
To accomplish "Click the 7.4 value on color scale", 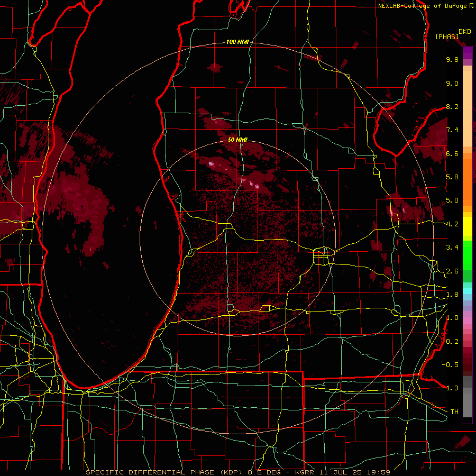I will pos(452,130).
